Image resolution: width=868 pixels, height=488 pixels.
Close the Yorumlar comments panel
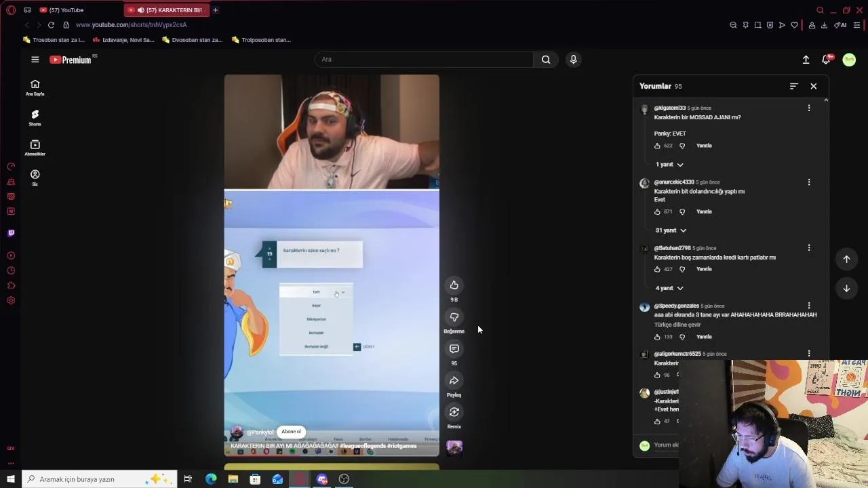tap(813, 86)
